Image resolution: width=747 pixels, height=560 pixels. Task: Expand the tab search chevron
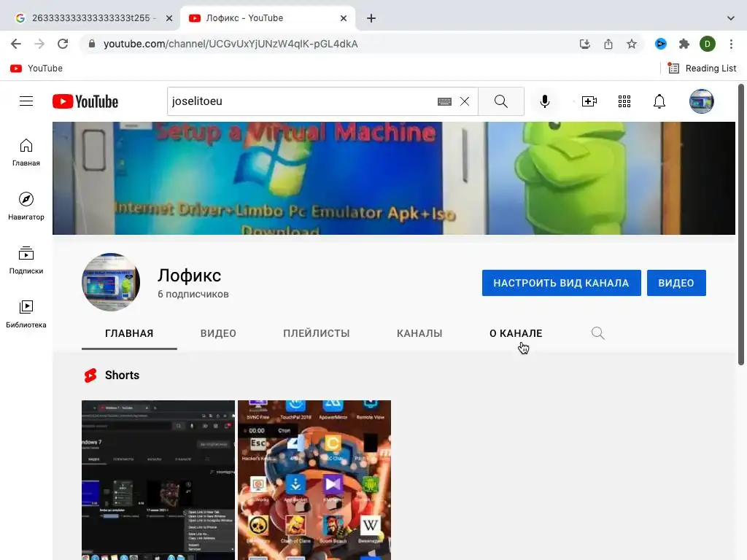tap(730, 18)
